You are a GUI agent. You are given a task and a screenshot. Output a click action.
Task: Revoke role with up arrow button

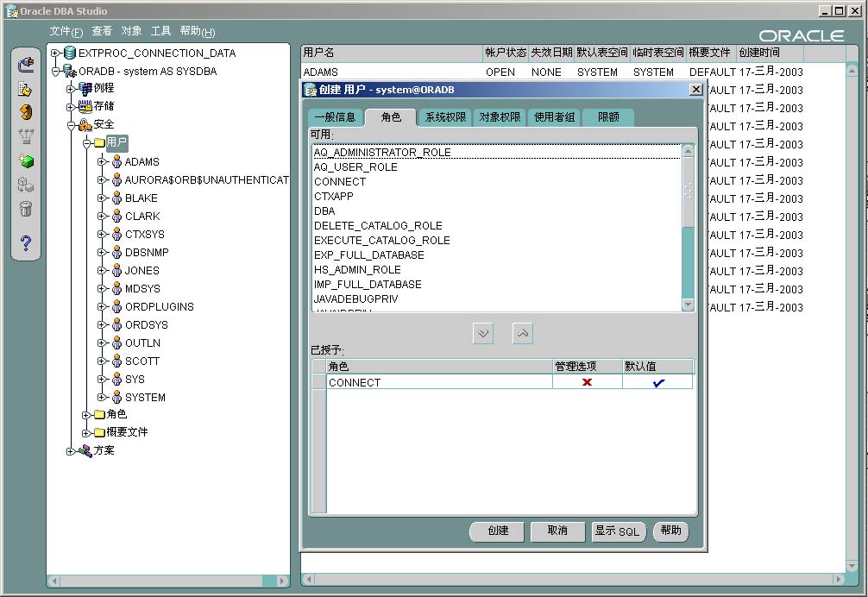(523, 333)
